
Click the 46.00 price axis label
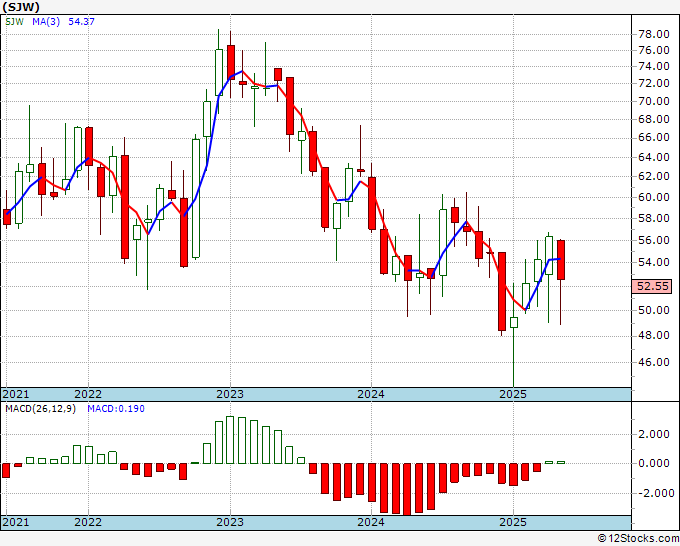654,362
